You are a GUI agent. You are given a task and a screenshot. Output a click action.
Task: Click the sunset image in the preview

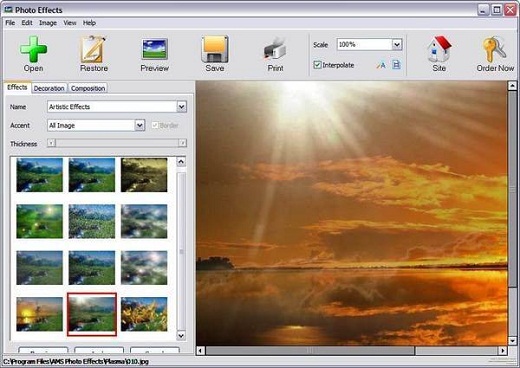352,213
